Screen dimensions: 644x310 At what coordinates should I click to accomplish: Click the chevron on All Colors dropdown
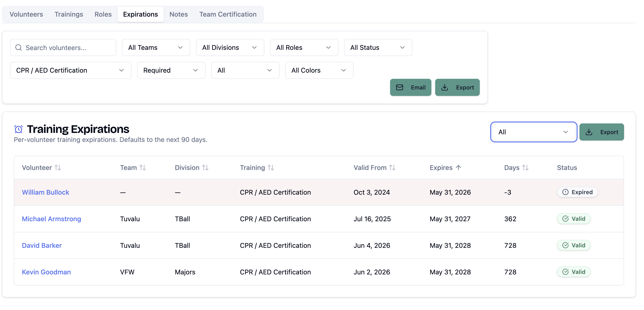coord(344,70)
